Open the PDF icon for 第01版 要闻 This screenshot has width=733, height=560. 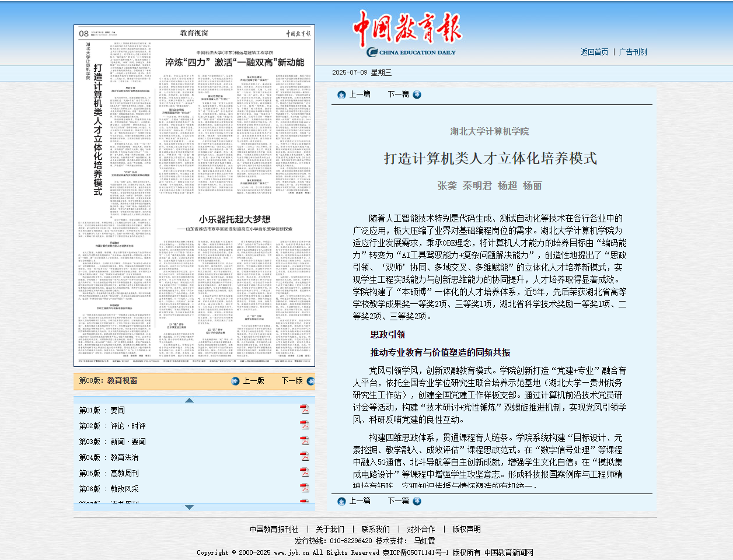(304, 409)
